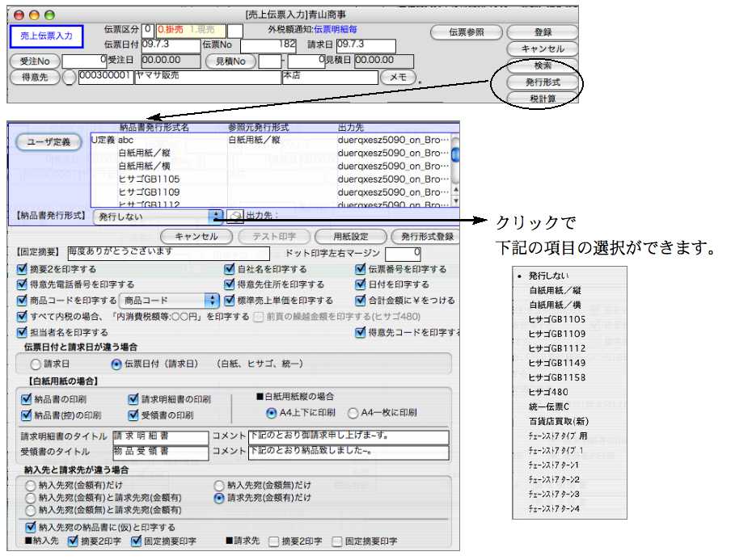Select A4一枚に印刷 radio button
The width and height of the screenshot is (731, 560).
353,413
